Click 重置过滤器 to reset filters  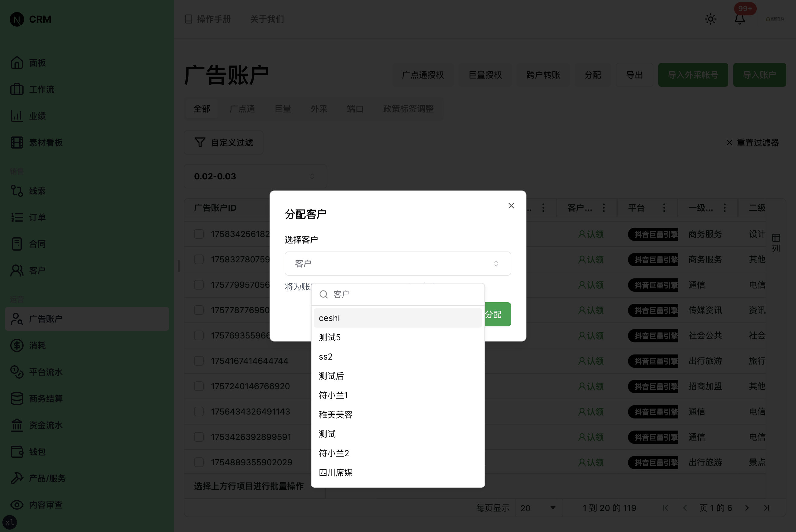pos(758,143)
